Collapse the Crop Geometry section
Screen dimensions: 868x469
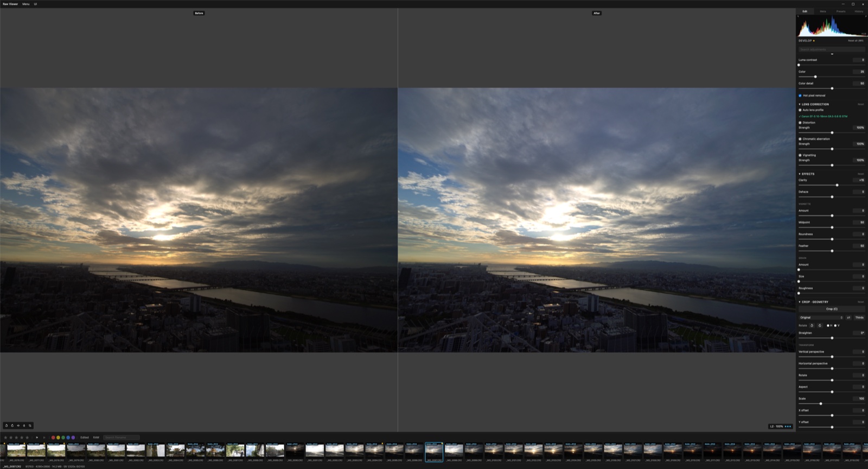point(800,302)
